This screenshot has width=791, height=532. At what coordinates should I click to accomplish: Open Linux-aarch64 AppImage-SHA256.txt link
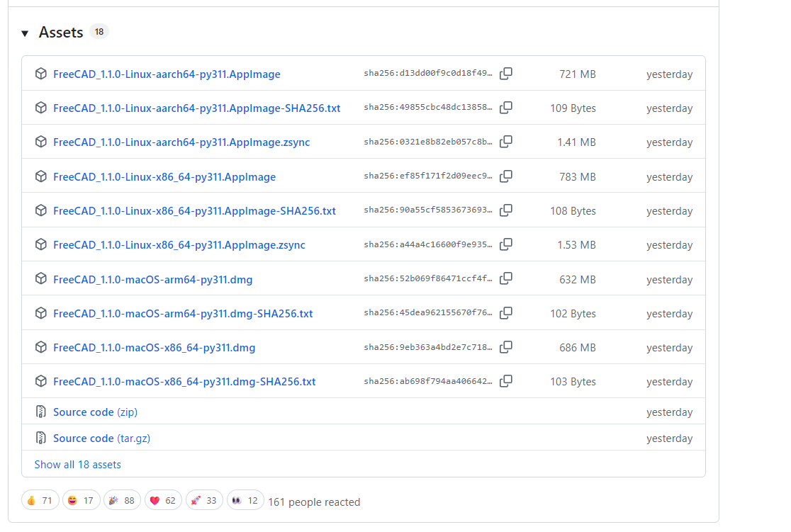(197, 108)
